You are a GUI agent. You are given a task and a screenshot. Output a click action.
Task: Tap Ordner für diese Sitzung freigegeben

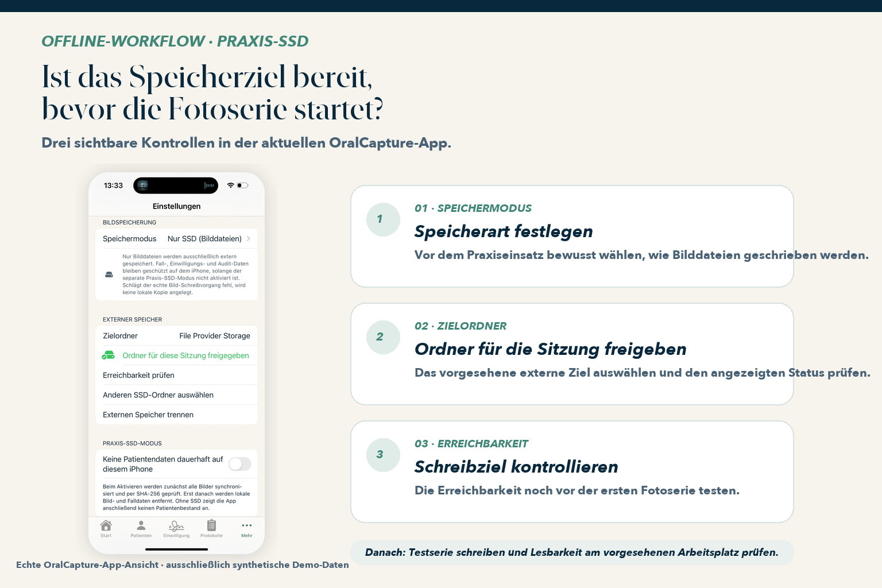point(176,355)
